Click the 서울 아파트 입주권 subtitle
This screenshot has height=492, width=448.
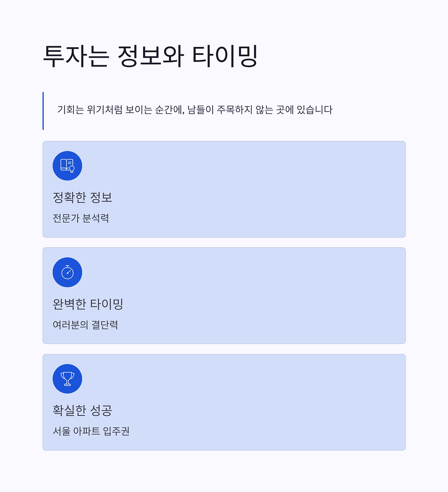coord(91,431)
